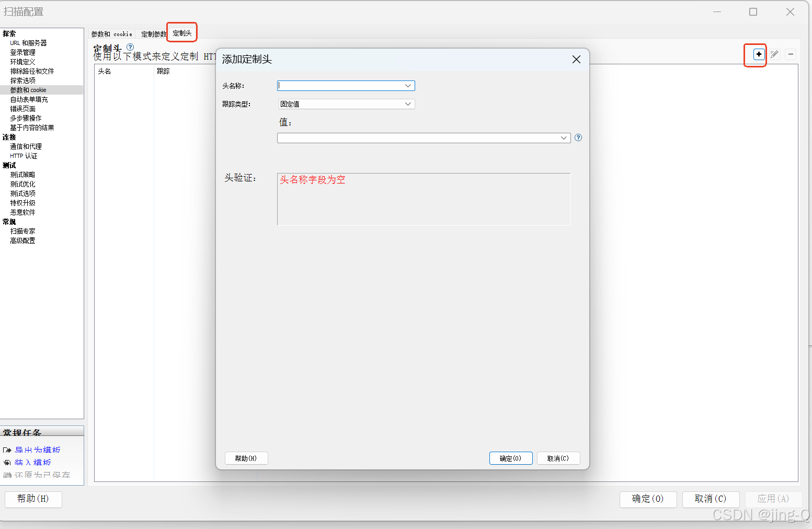Select 环境定义 in the sidebar

click(x=23, y=62)
